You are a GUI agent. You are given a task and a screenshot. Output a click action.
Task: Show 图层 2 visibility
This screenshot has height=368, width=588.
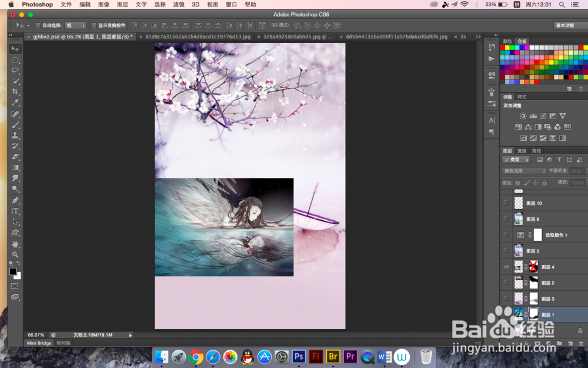click(x=506, y=283)
